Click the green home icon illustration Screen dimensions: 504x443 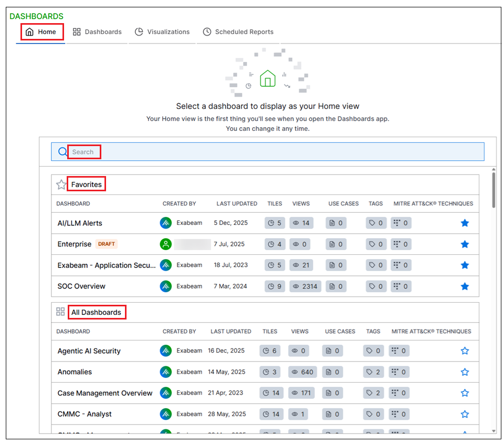(268, 78)
